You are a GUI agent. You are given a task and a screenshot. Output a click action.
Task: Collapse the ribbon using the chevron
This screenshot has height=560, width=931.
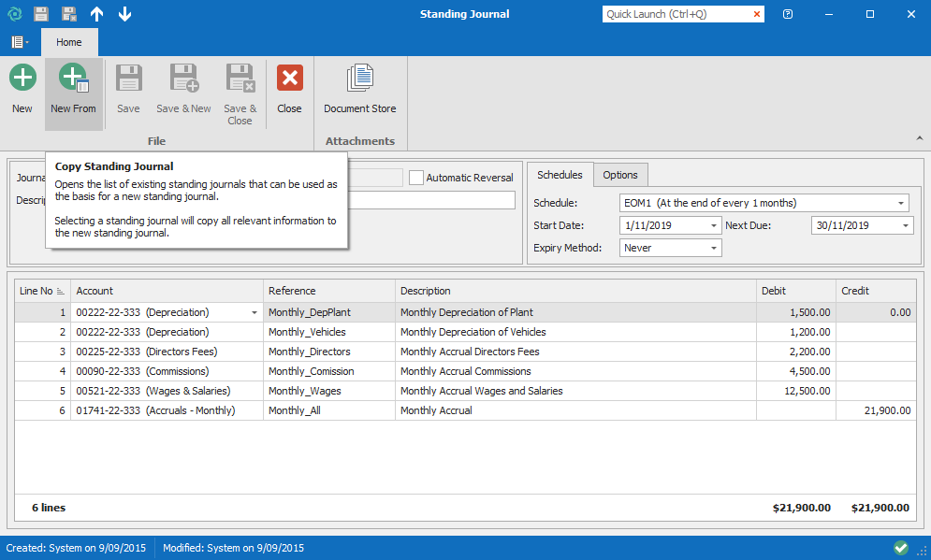[x=919, y=138]
